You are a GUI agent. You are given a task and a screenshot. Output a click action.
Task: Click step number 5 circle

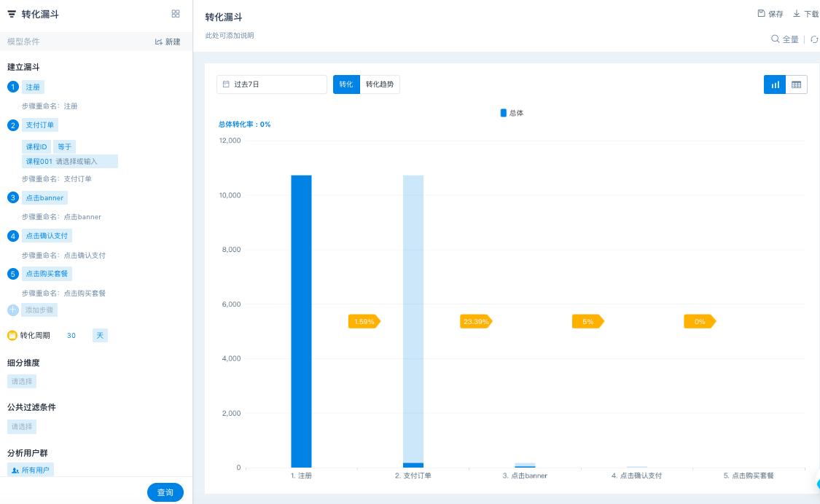(13, 273)
